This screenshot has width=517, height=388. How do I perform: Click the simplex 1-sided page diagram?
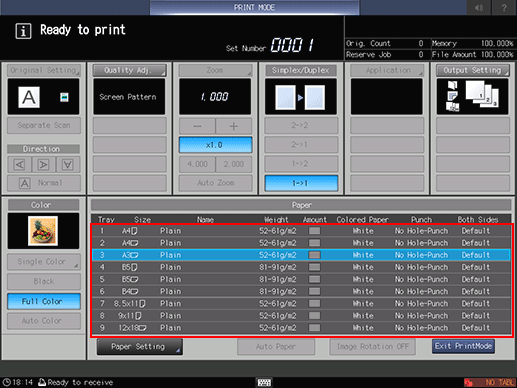click(300, 97)
